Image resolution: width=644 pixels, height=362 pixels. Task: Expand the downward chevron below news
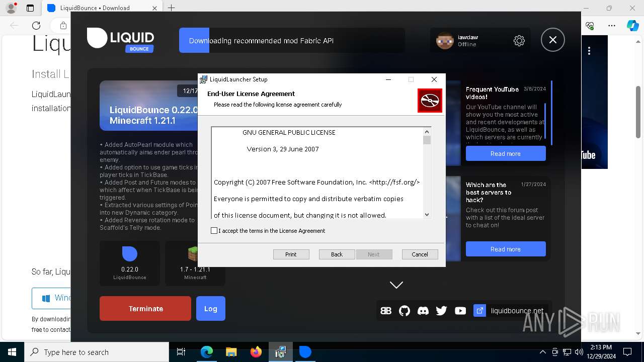[396, 285]
